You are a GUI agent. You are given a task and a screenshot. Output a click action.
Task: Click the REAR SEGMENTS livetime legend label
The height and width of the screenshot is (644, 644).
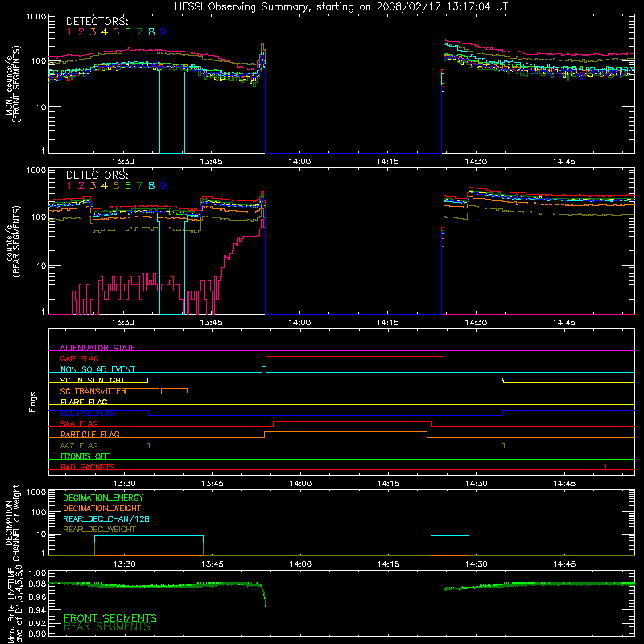tap(107, 627)
